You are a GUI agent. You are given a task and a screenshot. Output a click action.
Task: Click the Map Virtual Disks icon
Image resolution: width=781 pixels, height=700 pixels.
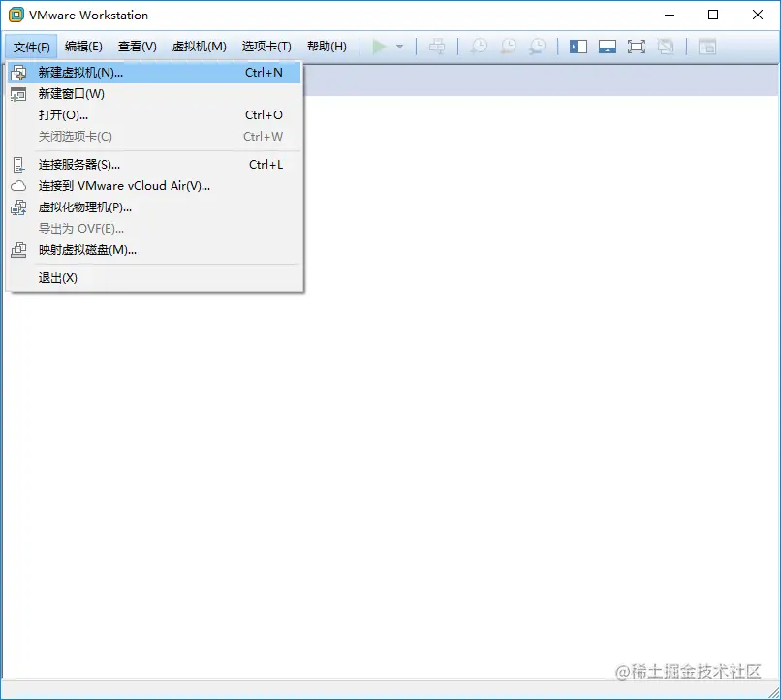(18, 250)
